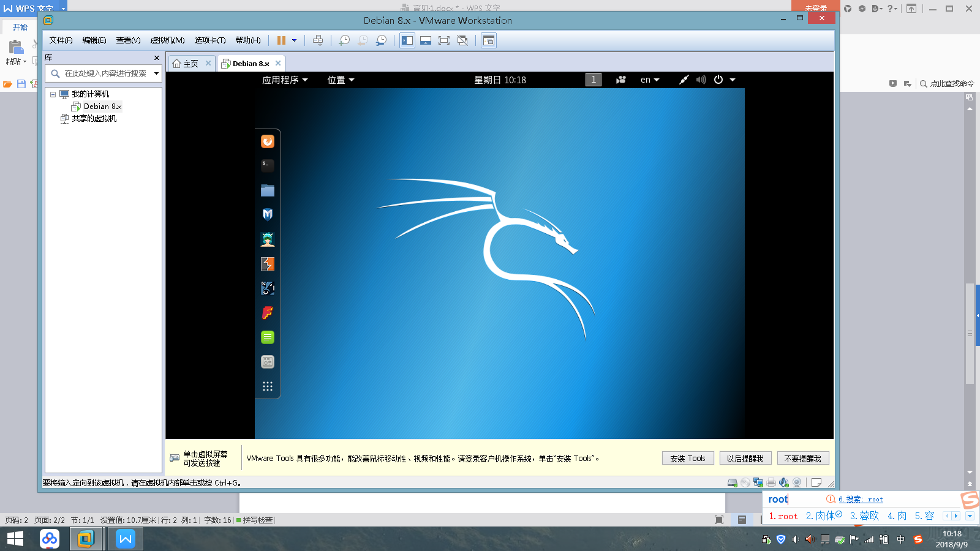The height and width of the screenshot is (551, 980).
Task: Open the Applications menu in Kali
Action: pyautogui.click(x=285, y=80)
